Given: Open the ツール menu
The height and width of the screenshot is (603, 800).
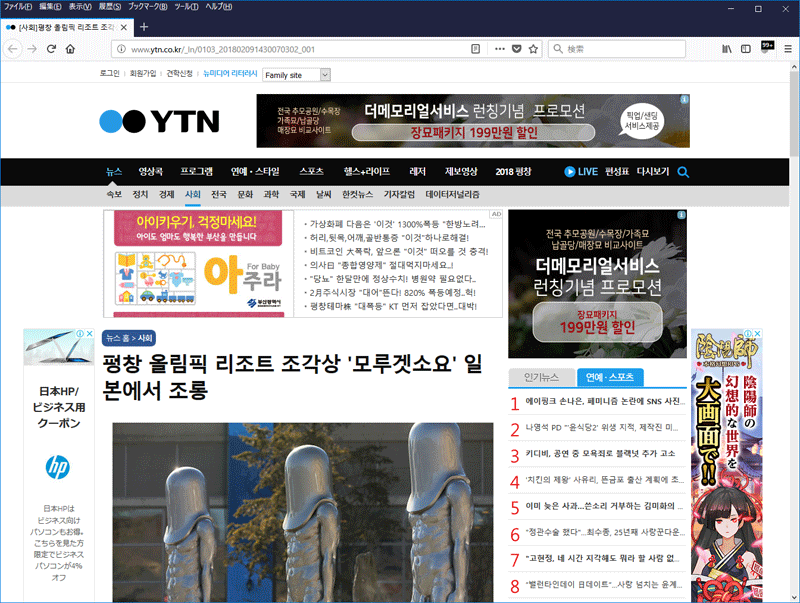Looking at the screenshot, I should click(x=186, y=7).
